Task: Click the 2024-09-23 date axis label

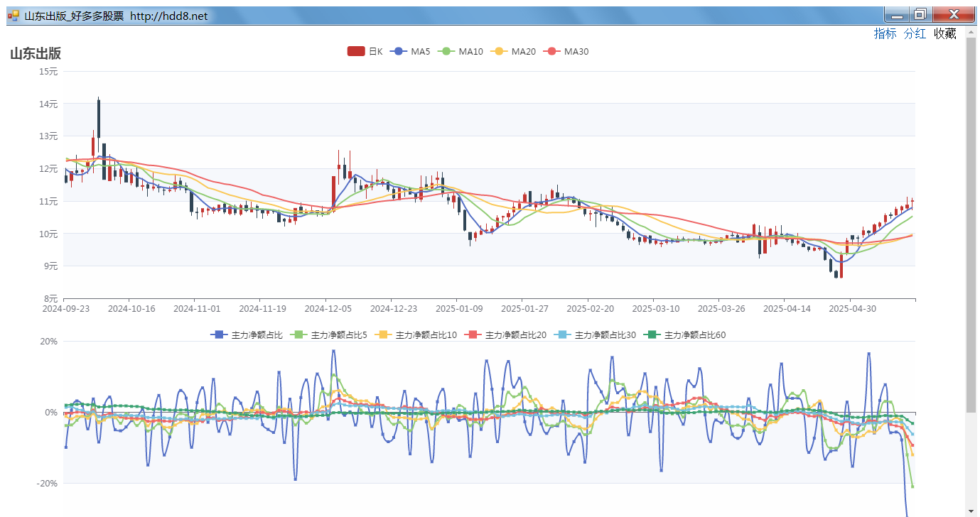Action: tap(65, 309)
